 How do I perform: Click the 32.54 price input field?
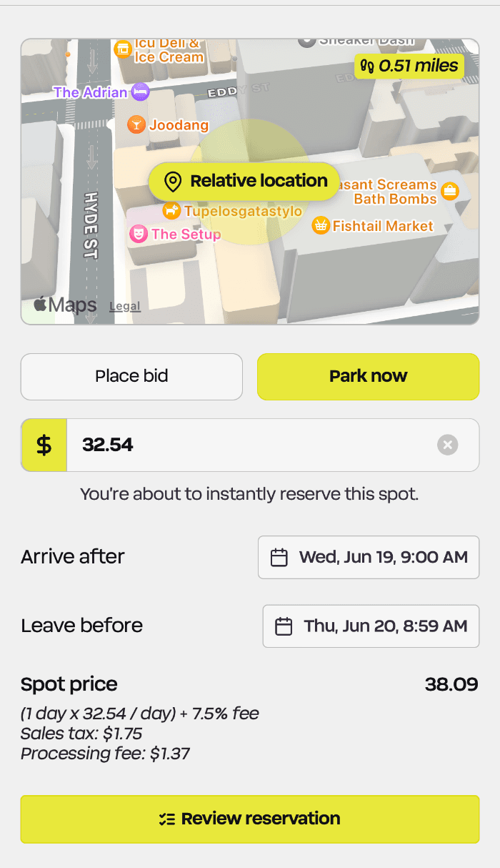coord(273,445)
